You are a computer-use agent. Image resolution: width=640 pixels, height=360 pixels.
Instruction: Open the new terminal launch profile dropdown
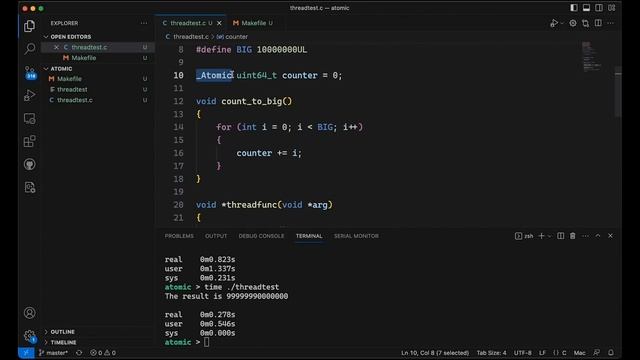(x=549, y=236)
